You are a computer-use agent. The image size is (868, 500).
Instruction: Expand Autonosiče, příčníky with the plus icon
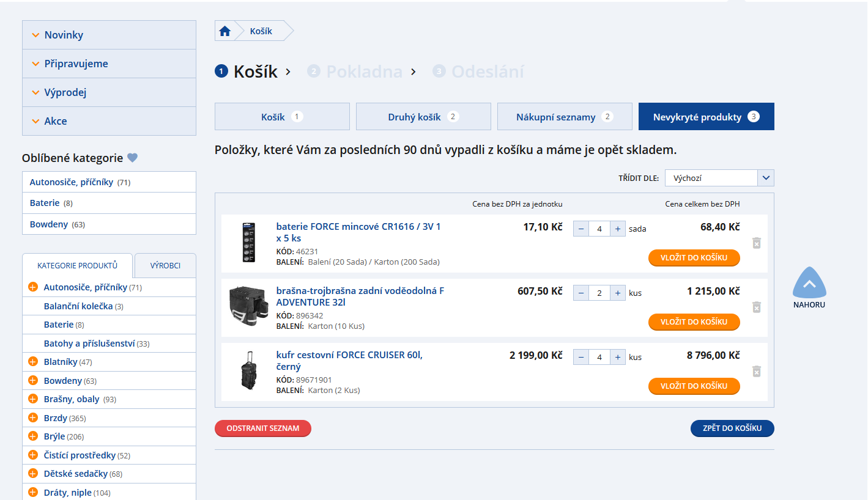(33, 287)
